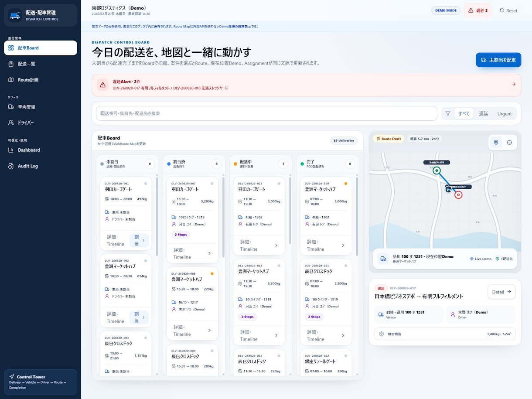The width and height of the screenshot is (532, 399).
Task: Open 詳細・Timeline link on DLV-260820-001 card
Action: 116,240
